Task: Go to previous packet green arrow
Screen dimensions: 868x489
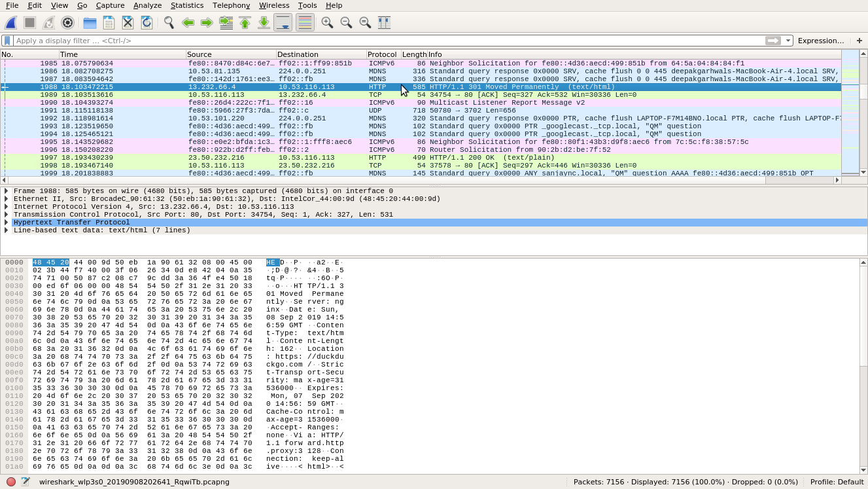Action: (188, 22)
